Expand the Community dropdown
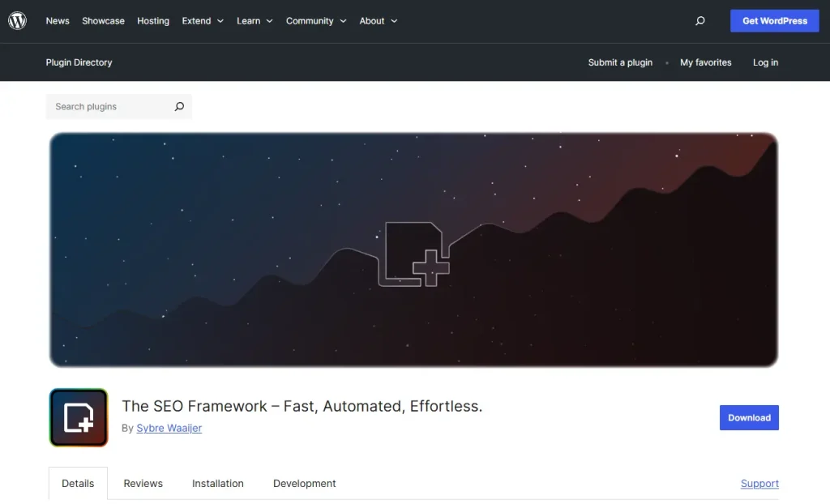The height and width of the screenshot is (504, 830). [310, 20]
